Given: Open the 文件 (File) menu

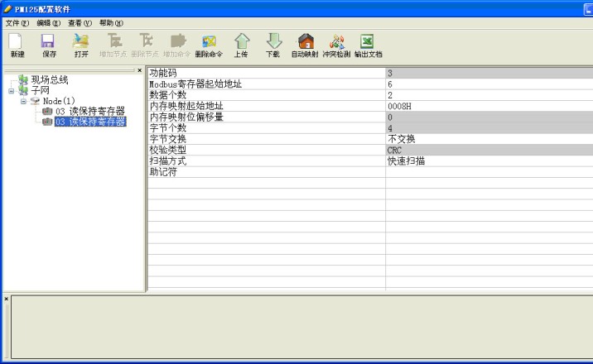Looking at the screenshot, I should 17,22.
